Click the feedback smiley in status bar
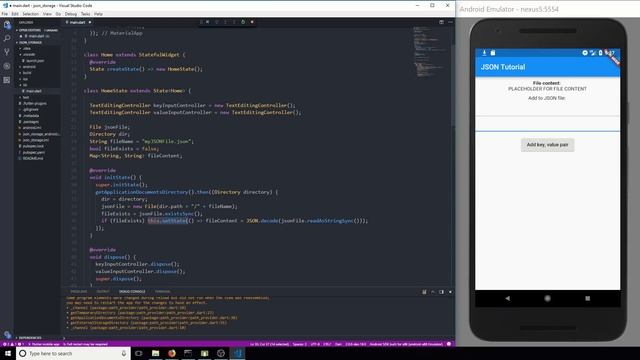 [449, 344]
